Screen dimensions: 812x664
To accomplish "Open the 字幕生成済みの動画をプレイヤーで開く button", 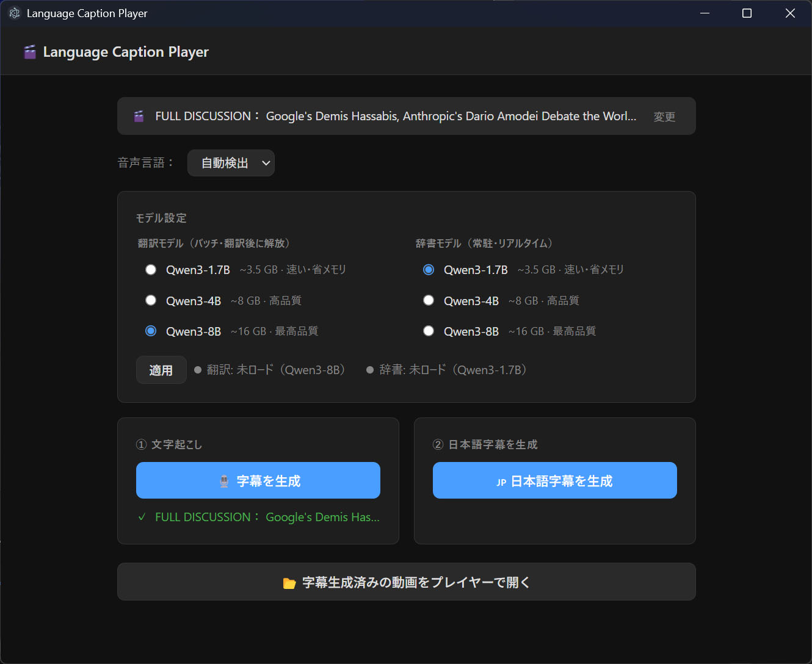I will click(x=406, y=582).
